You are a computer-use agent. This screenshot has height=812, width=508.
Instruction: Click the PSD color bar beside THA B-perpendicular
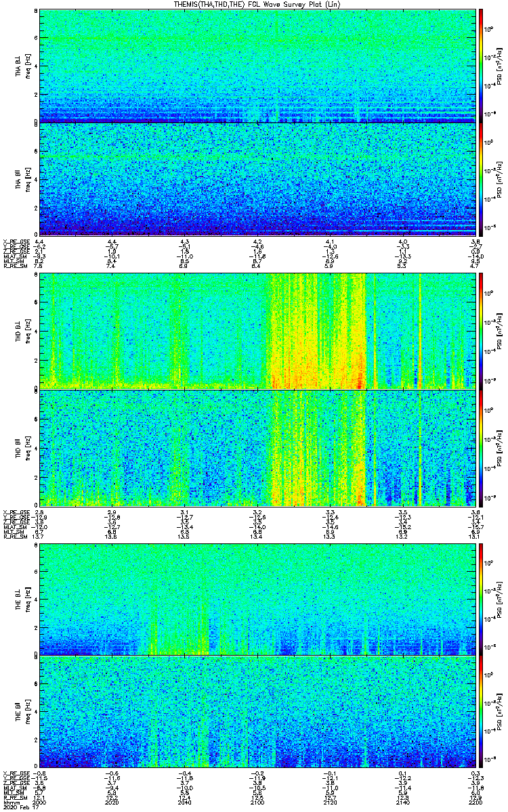tap(482, 66)
